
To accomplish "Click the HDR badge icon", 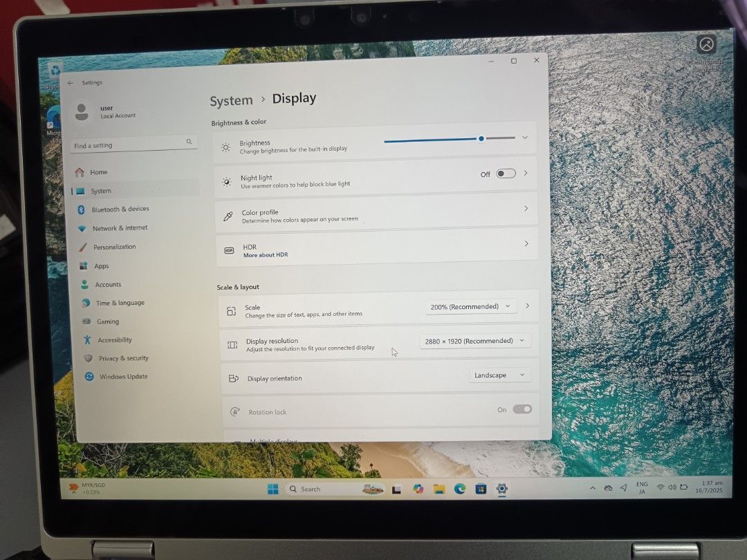I will 229,250.
